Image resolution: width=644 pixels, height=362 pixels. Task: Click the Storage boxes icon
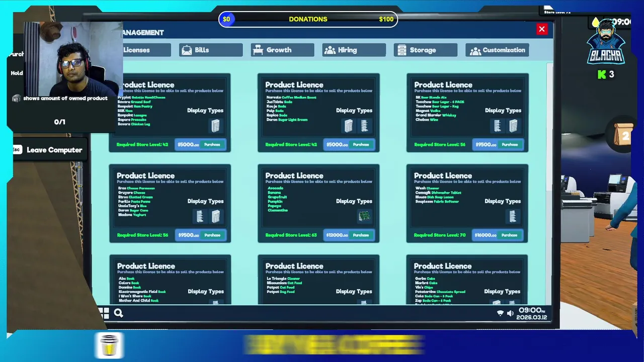click(x=401, y=50)
